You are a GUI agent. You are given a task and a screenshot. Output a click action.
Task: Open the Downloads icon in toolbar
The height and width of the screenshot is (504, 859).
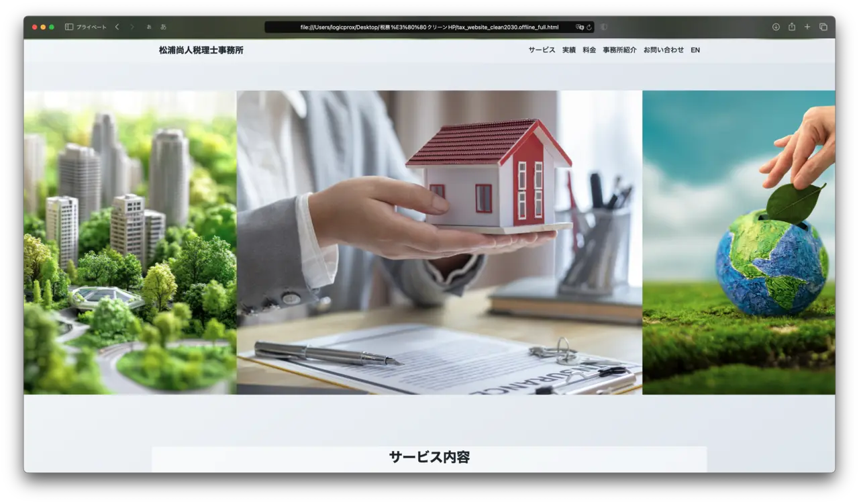point(776,27)
